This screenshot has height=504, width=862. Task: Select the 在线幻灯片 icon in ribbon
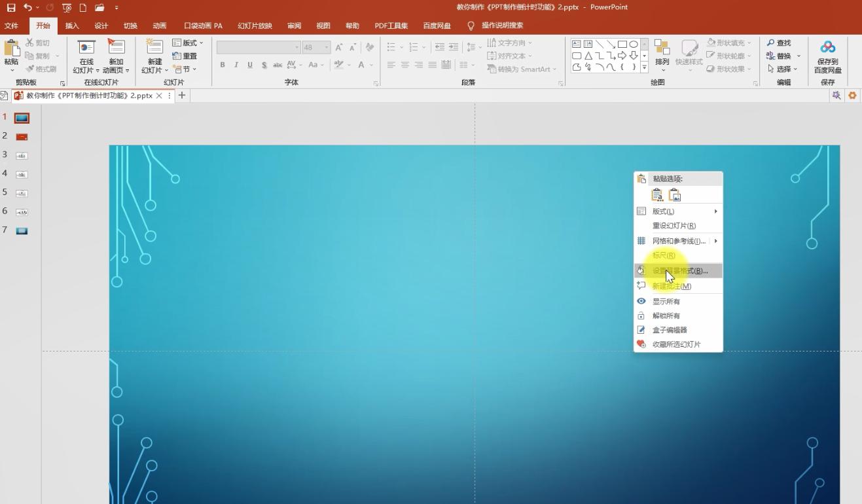[x=86, y=48]
